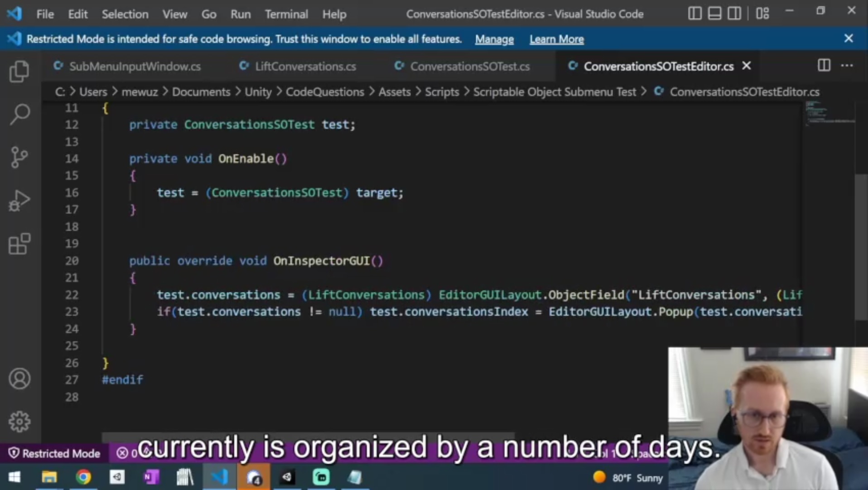Open the Search view in activity bar

pyautogui.click(x=19, y=114)
